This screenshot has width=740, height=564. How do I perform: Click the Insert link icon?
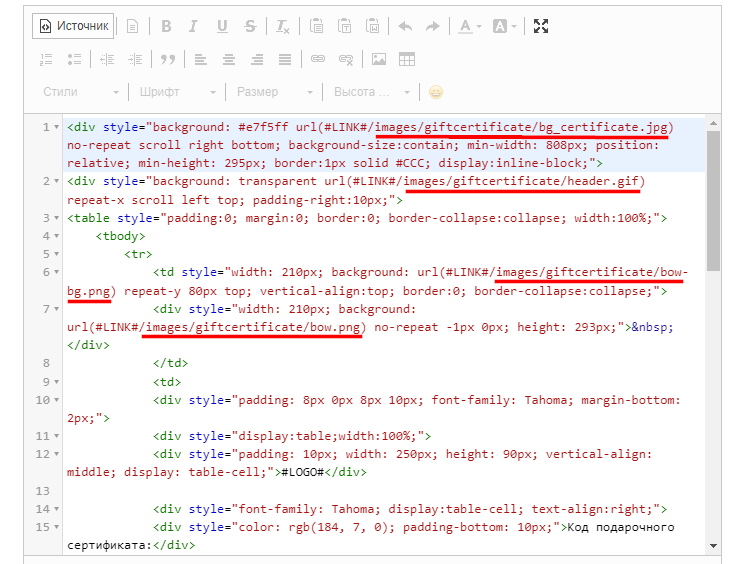(318, 59)
